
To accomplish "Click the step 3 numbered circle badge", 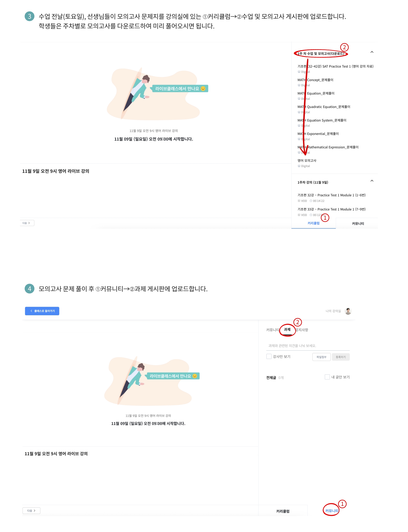I will [29, 16].
